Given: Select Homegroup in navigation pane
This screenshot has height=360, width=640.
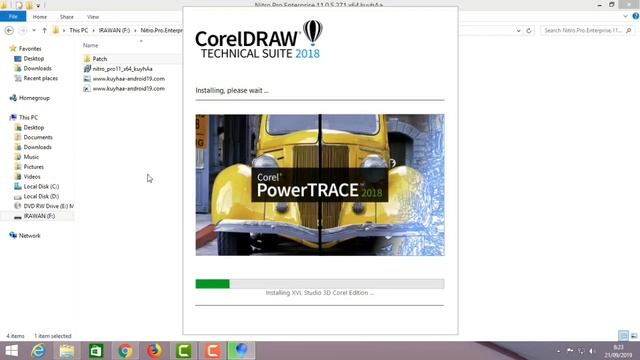Looking at the screenshot, I should click(34, 98).
